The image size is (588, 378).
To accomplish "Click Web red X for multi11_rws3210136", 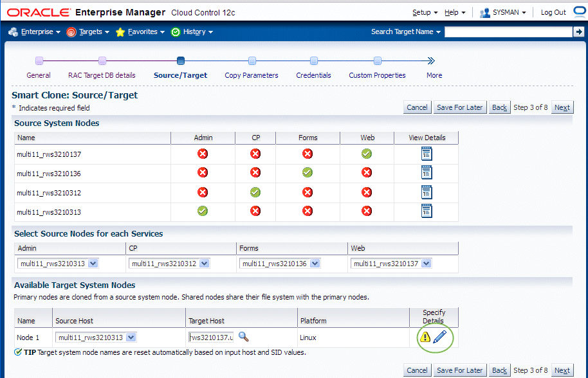I will (367, 173).
